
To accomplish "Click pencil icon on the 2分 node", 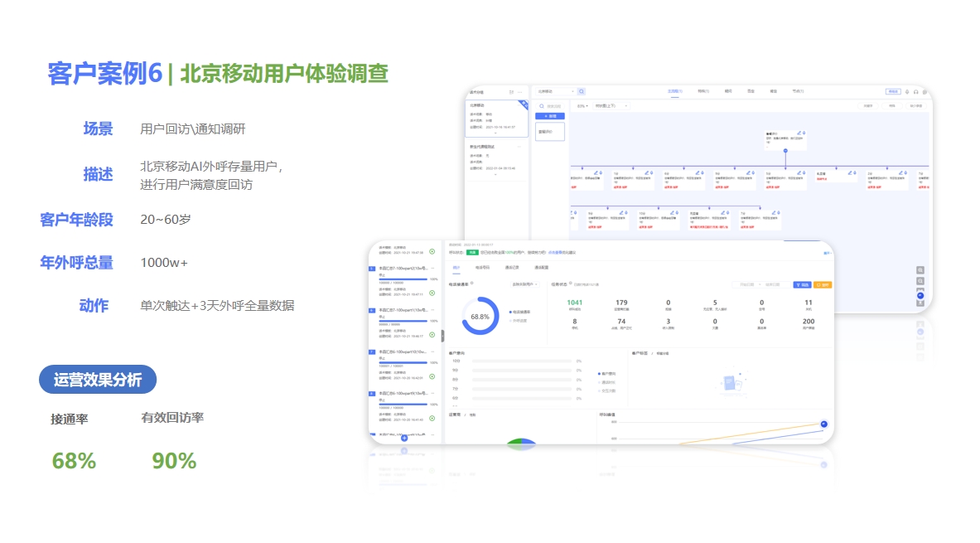I will 900,172.
